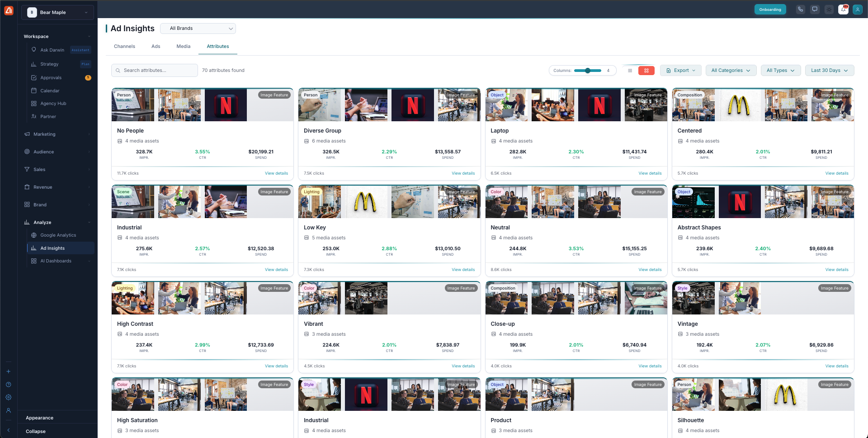
Task: Switch to the Channels tab
Action: tap(124, 47)
